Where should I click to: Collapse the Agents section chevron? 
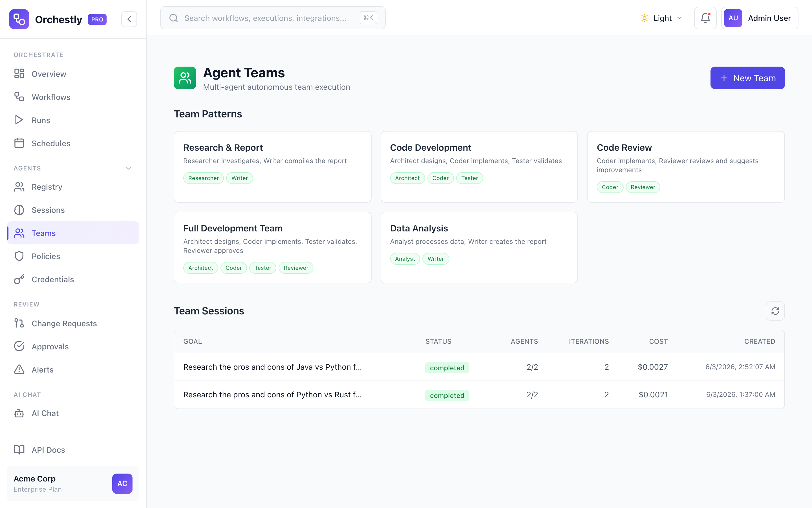[129, 168]
